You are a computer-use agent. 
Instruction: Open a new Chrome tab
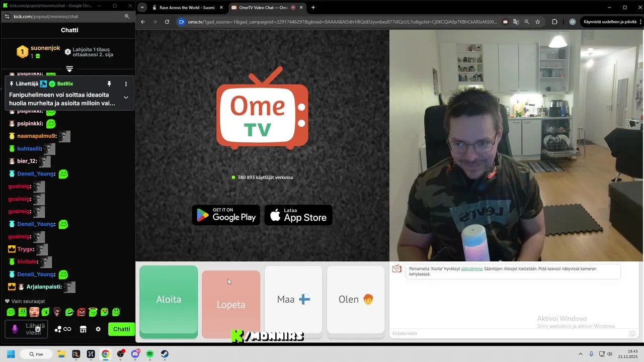coord(313,8)
